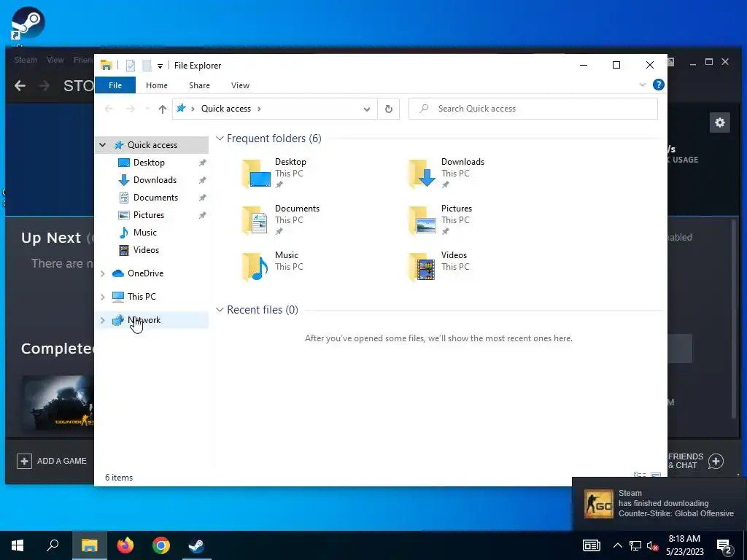Select Downloads in the navigation pane
Screen dimensions: 747x560
155,180
